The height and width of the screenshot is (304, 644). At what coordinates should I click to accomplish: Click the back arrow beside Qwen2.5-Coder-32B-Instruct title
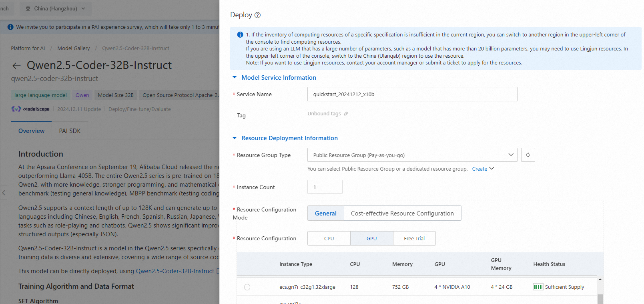(16, 66)
